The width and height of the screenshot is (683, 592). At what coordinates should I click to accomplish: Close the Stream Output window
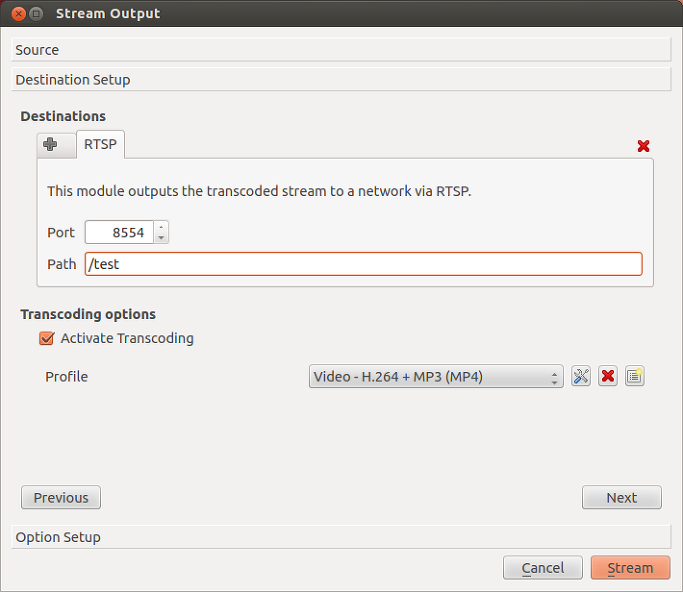19,14
